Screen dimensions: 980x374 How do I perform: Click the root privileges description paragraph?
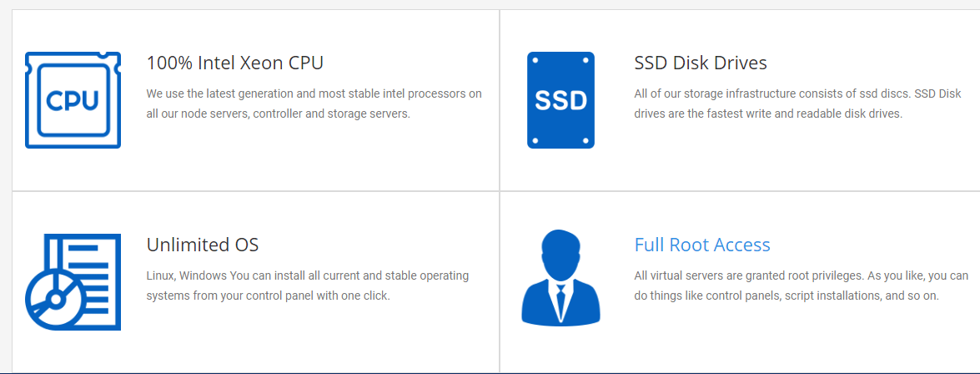(x=802, y=286)
